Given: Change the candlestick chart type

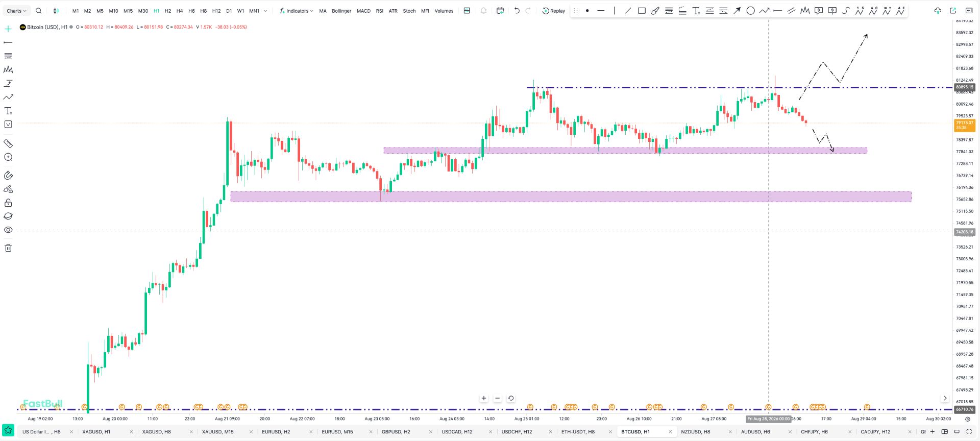Looking at the screenshot, I should point(56,11).
